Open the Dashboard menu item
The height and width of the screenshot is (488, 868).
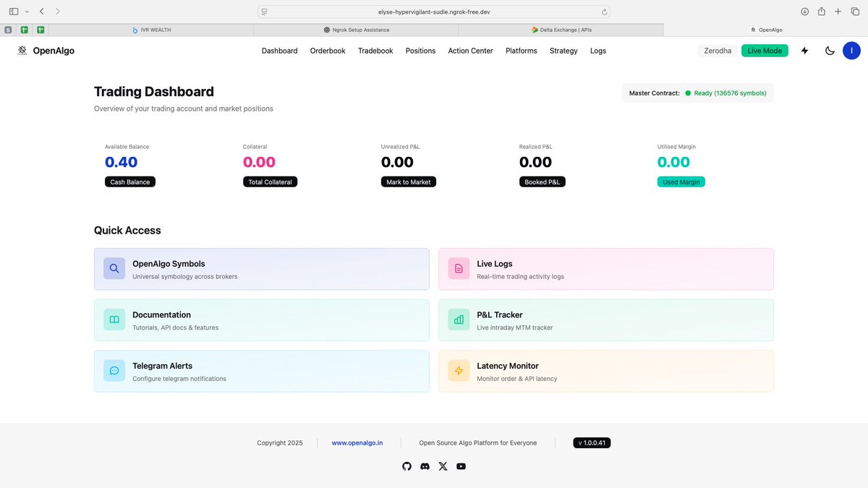279,51
